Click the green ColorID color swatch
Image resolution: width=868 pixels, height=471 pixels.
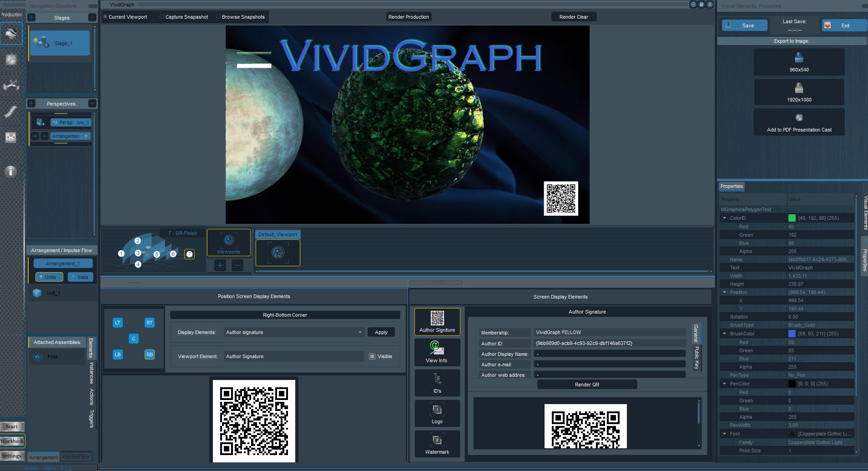pos(792,218)
